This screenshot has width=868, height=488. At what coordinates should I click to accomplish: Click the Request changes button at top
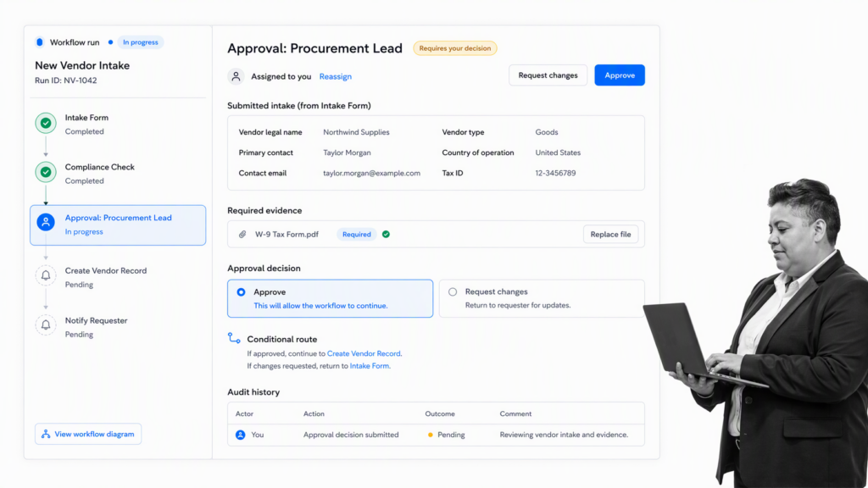[548, 75]
